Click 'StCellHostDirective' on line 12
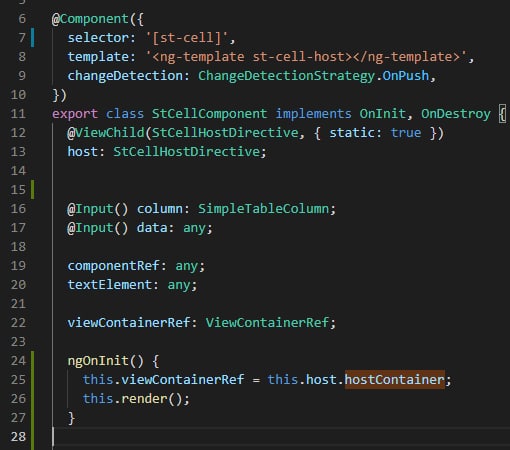This screenshot has height=450, width=510. click(x=225, y=133)
